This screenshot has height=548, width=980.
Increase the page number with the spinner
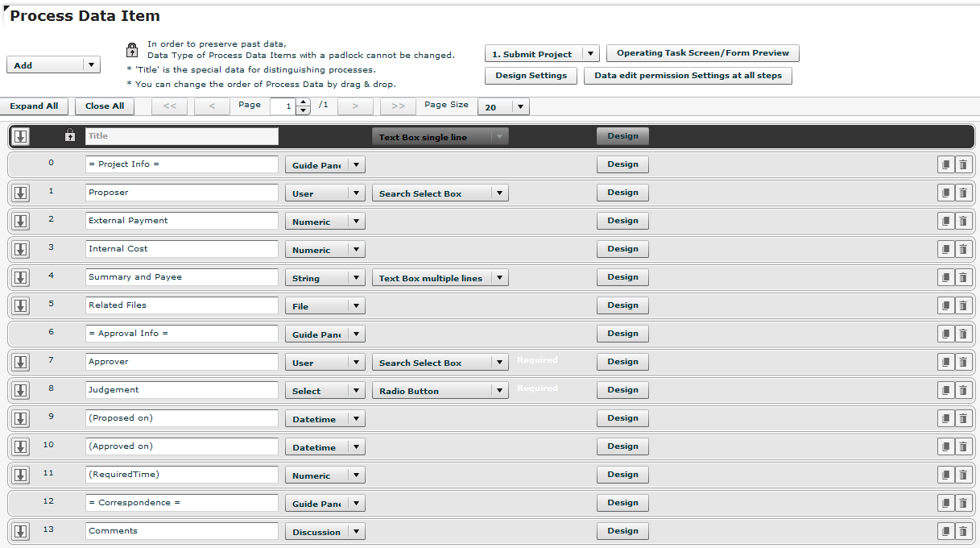point(303,102)
